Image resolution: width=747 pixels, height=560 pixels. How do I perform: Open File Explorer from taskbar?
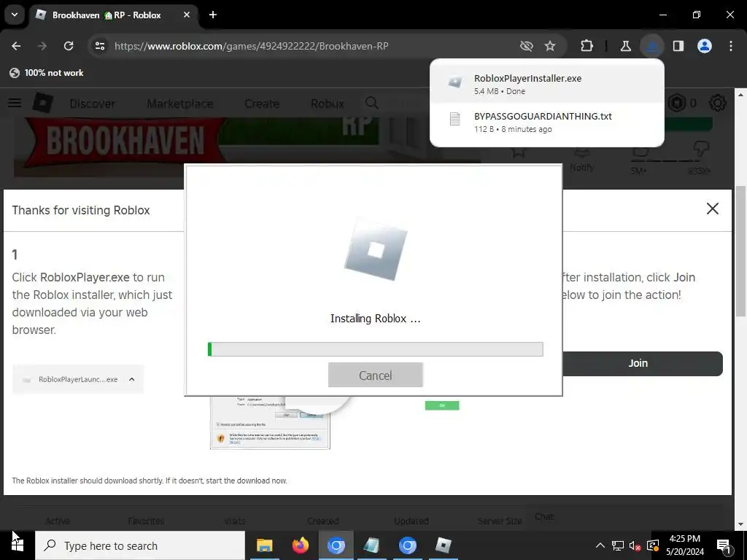[x=264, y=545]
